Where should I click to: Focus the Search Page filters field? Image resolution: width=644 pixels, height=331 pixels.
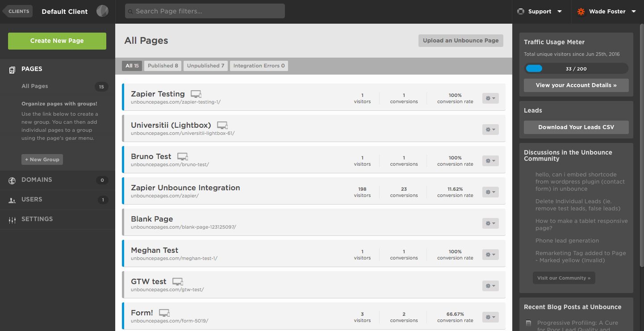point(205,11)
